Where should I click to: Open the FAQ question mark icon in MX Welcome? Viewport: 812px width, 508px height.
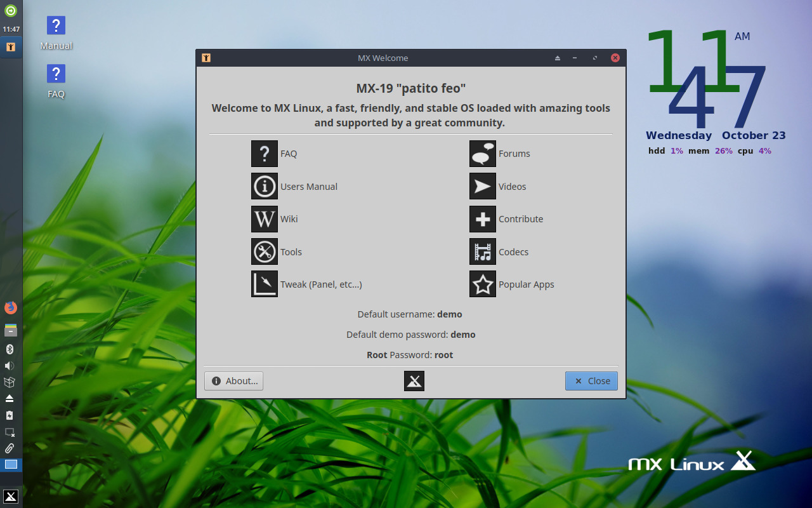(x=265, y=154)
